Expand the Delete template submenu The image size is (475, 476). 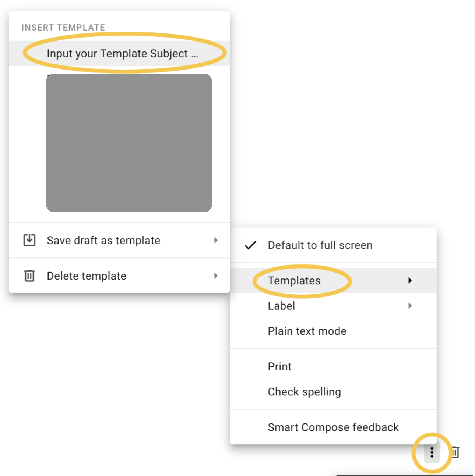(216, 276)
